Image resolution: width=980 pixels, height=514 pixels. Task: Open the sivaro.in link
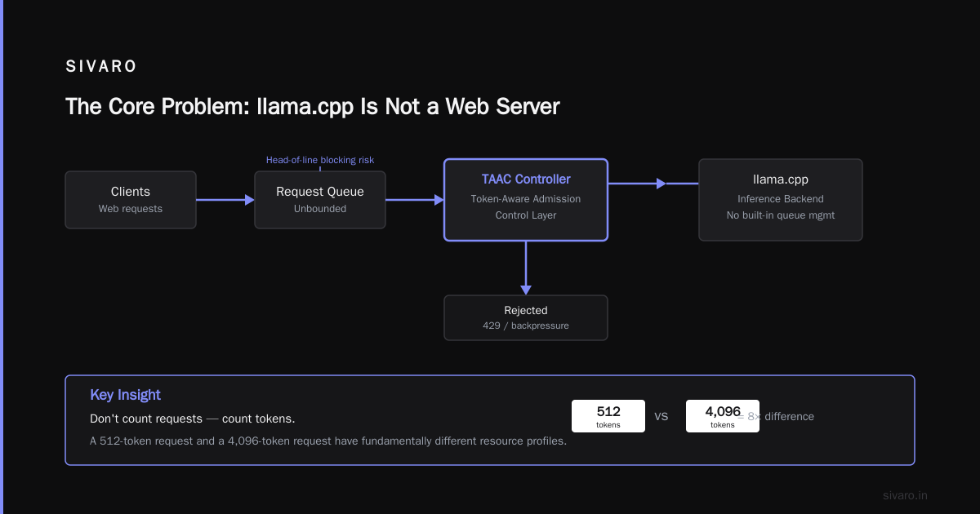[x=906, y=495]
